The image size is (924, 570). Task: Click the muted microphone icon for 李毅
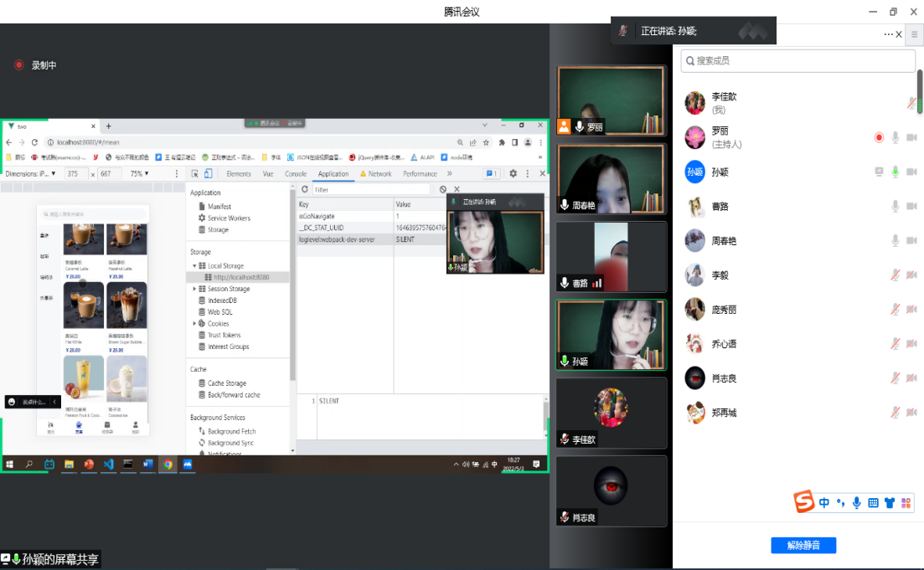[896, 275]
